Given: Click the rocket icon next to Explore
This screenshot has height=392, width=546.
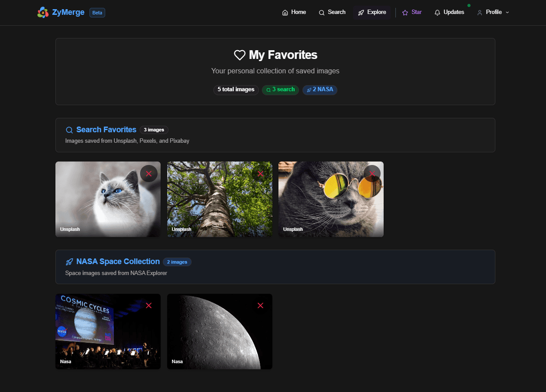Looking at the screenshot, I should (x=361, y=13).
